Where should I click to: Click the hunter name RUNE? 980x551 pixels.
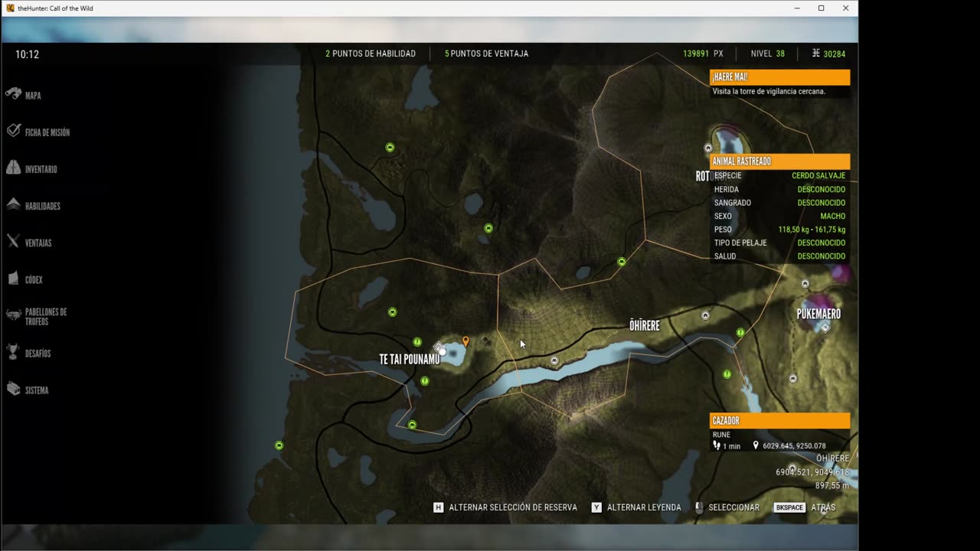(721, 435)
